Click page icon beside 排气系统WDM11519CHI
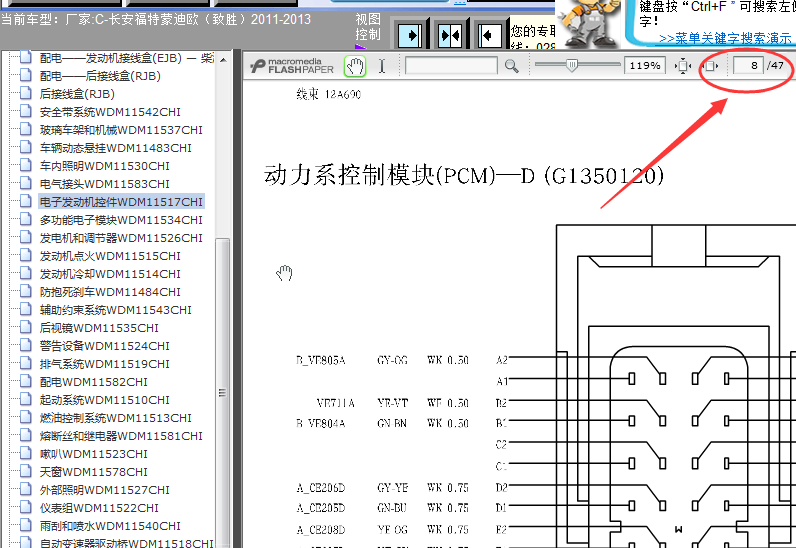This screenshot has width=796, height=548. pos(25,363)
